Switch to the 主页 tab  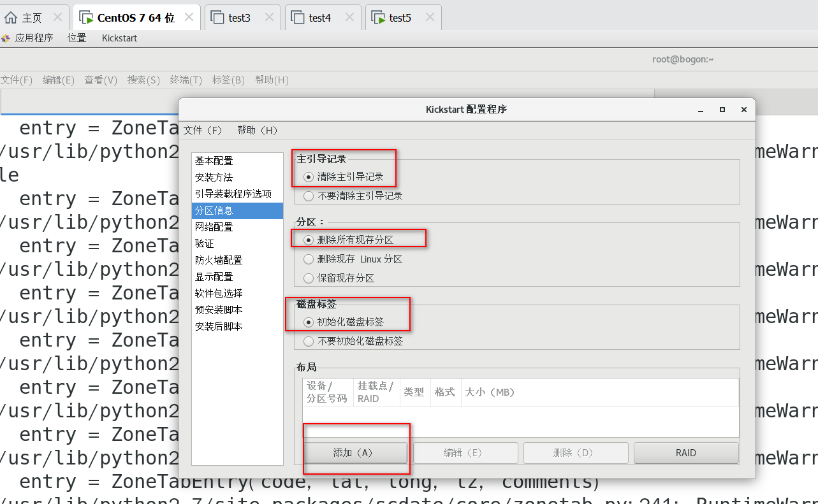point(32,18)
